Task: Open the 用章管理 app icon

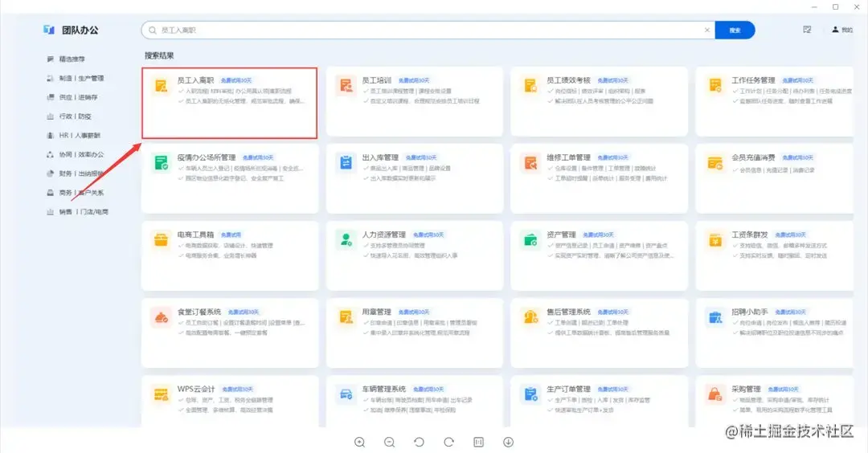Action: [346, 317]
